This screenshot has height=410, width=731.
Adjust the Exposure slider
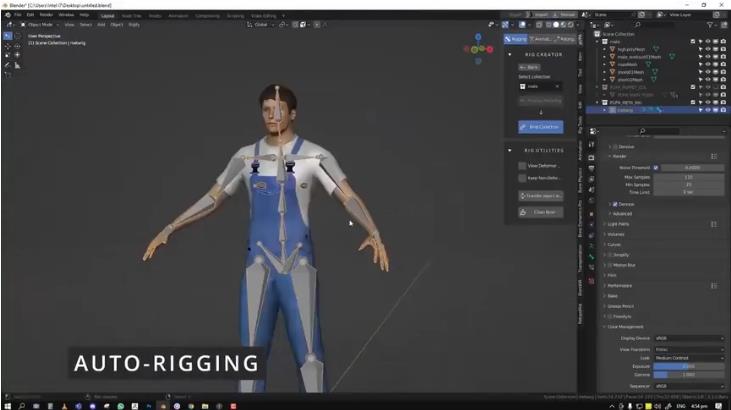689,367
